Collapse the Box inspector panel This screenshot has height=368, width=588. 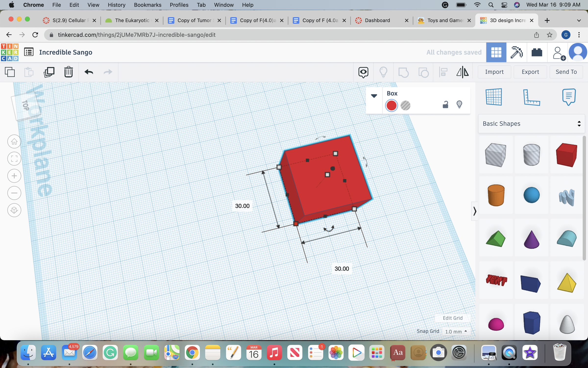point(374,96)
